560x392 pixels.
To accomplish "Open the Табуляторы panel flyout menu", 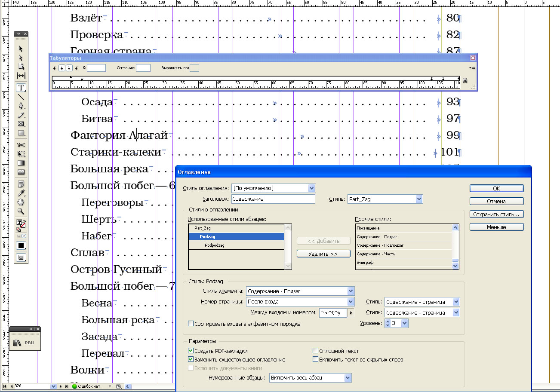I will click(x=473, y=67).
